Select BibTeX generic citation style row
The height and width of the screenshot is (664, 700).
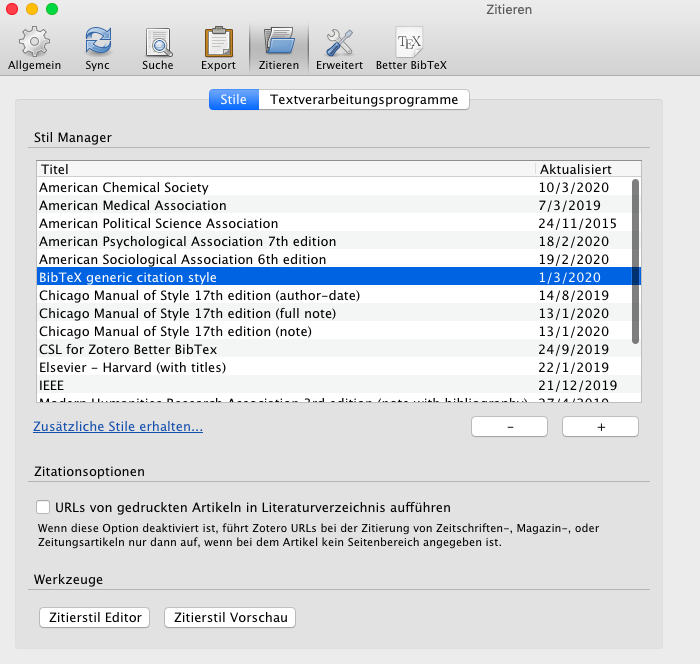(x=338, y=277)
